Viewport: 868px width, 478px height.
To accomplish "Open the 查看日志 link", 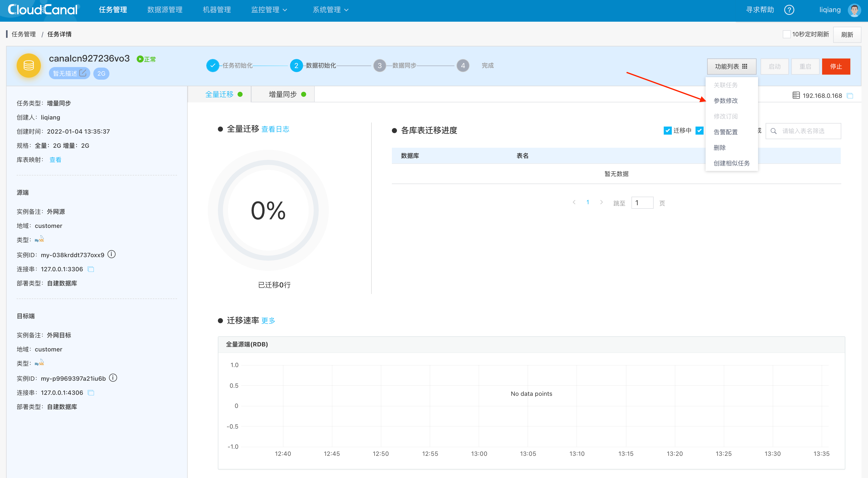I will click(x=275, y=129).
